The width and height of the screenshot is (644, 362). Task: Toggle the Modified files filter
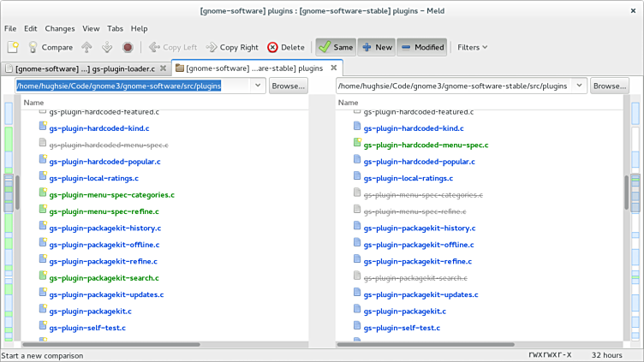click(x=420, y=47)
